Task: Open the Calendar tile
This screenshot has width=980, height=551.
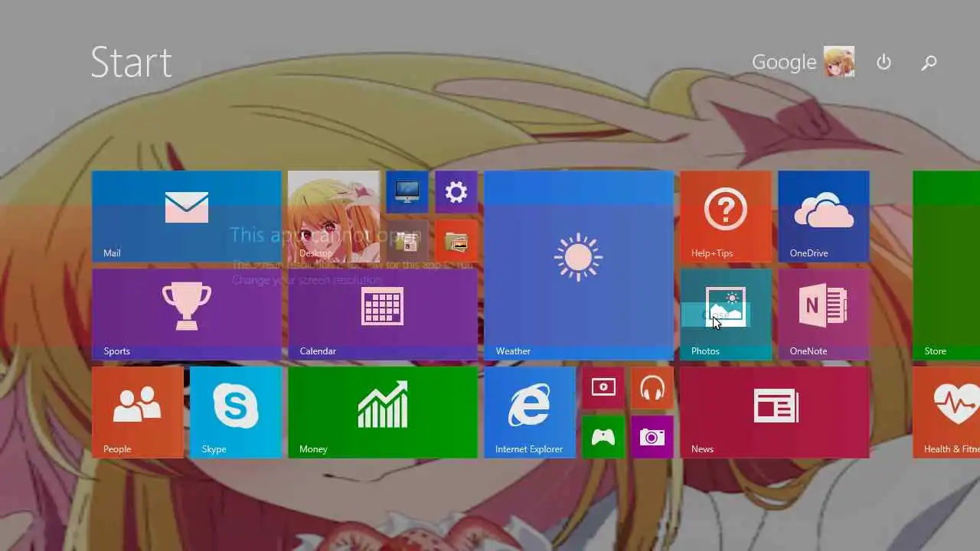Action: coord(383,315)
